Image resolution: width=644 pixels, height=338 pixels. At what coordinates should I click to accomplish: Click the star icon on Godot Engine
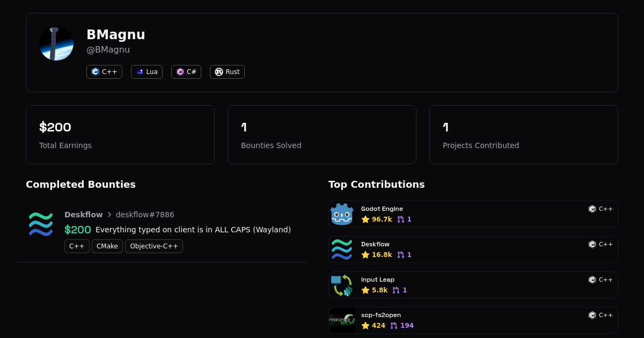(365, 219)
